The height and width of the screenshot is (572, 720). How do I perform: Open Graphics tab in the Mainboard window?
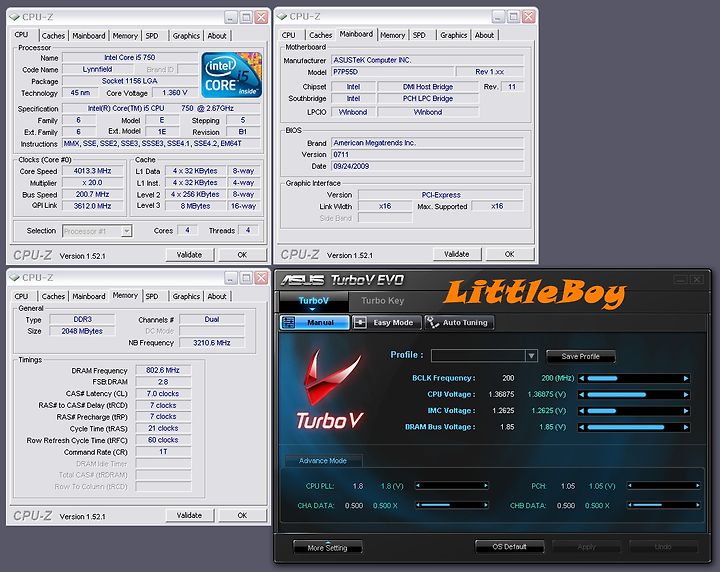(x=454, y=35)
